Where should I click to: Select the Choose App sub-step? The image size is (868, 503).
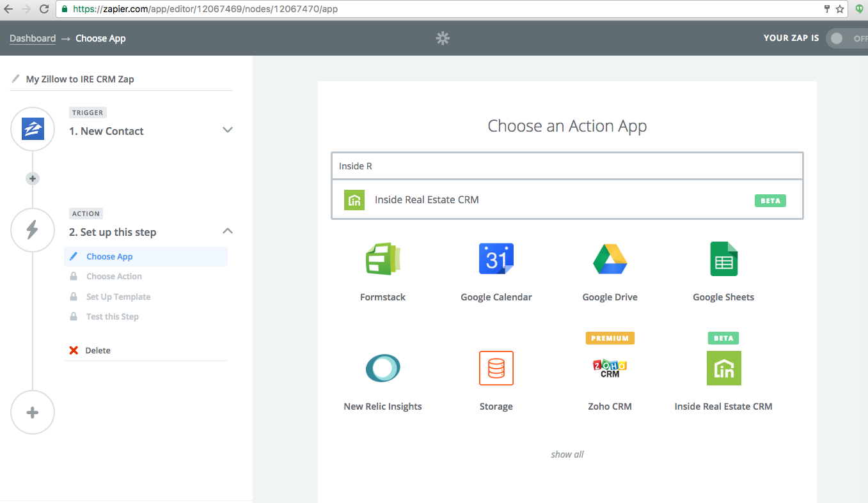coord(146,256)
